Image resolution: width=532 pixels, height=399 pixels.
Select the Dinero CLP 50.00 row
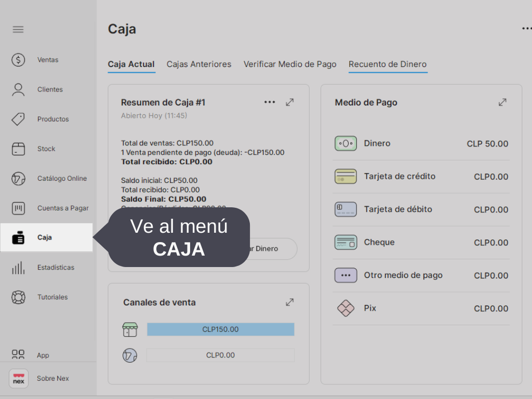click(421, 143)
